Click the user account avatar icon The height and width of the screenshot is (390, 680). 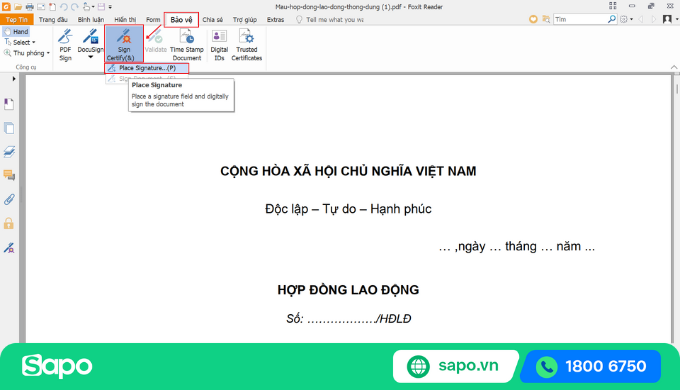tap(667, 19)
